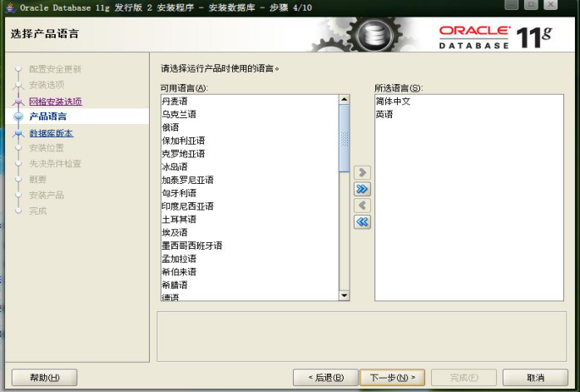Click the double right arrow add-all button
This screenshot has width=580, height=392.
[362, 190]
